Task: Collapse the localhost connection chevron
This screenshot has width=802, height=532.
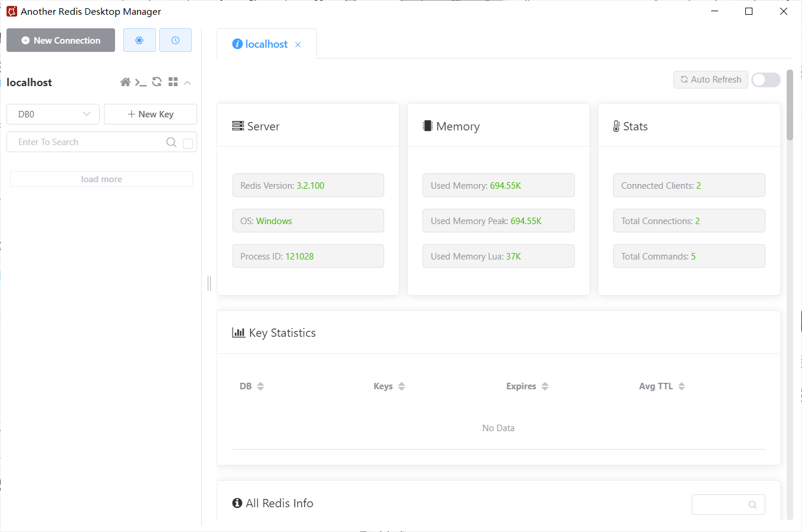Action: tap(188, 83)
